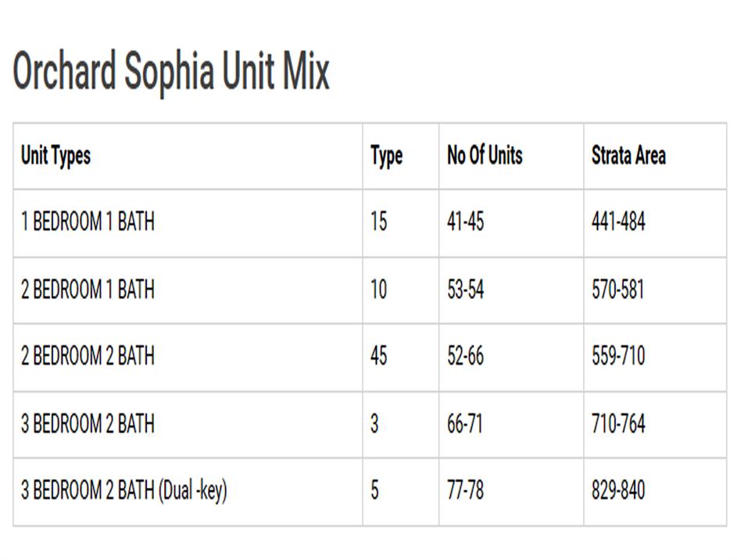Select the Type value 10 cell

pyautogui.click(x=378, y=291)
